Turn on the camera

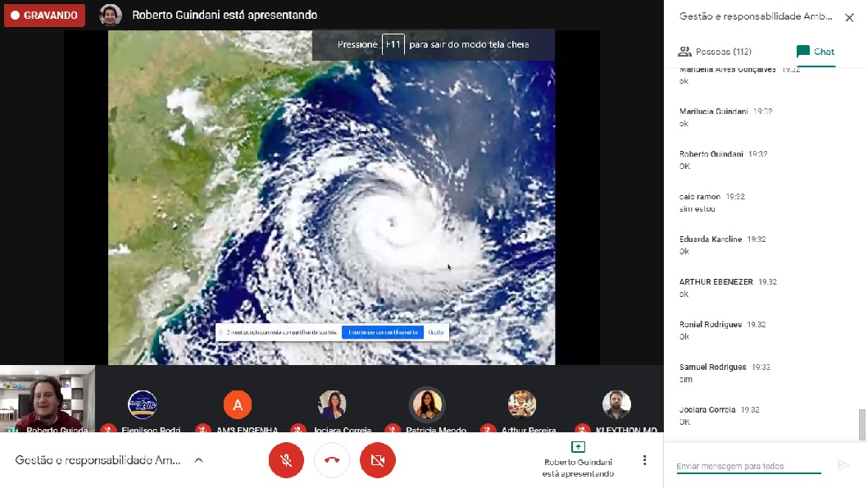point(378,460)
